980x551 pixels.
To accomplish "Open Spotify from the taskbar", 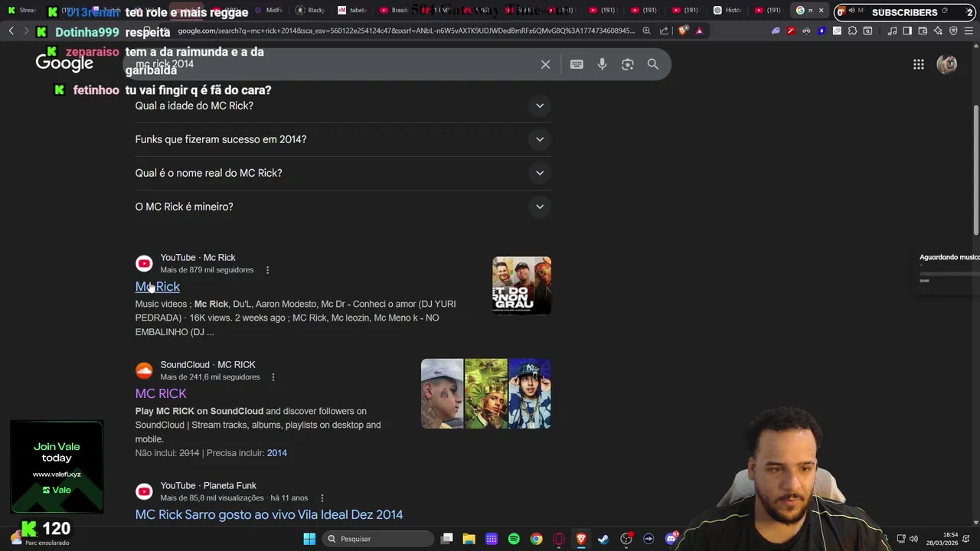I will pos(514,539).
